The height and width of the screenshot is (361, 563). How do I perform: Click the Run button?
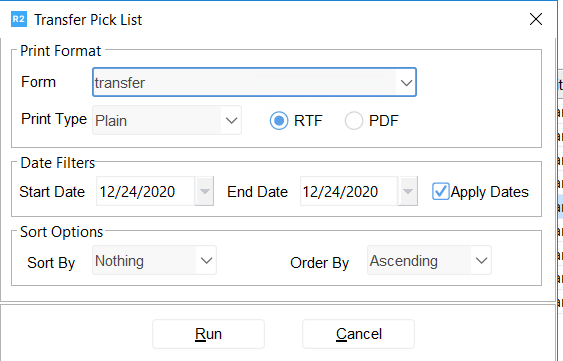[x=208, y=334]
